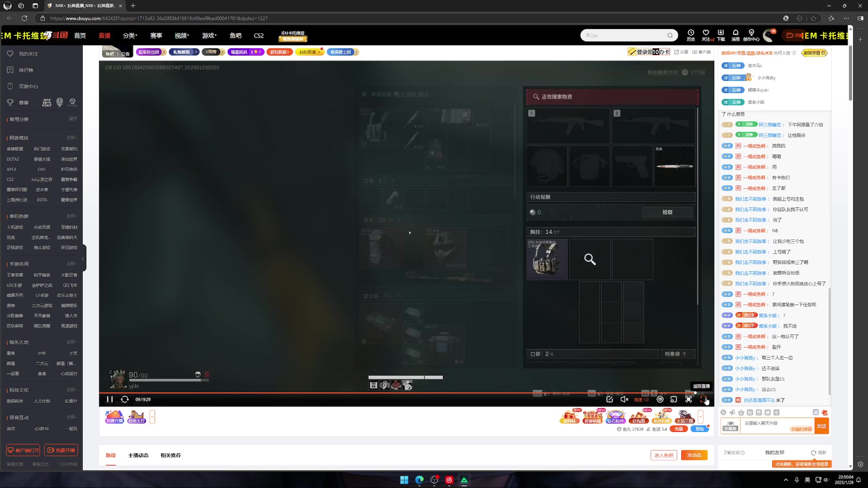Expand the 分类 nav dropdown
The height and width of the screenshot is (488, 868).
pyautogui.click(x=130, y=35)
